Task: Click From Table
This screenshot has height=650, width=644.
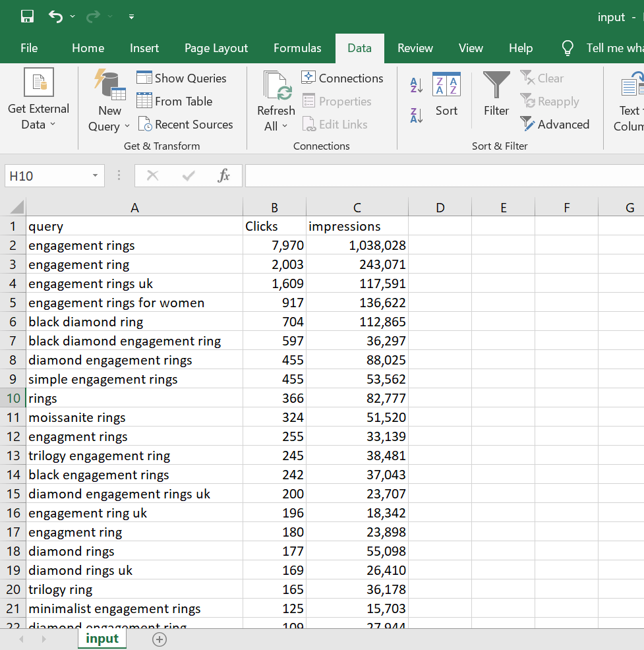Action: pyautogui.click(x=175, y=101)
